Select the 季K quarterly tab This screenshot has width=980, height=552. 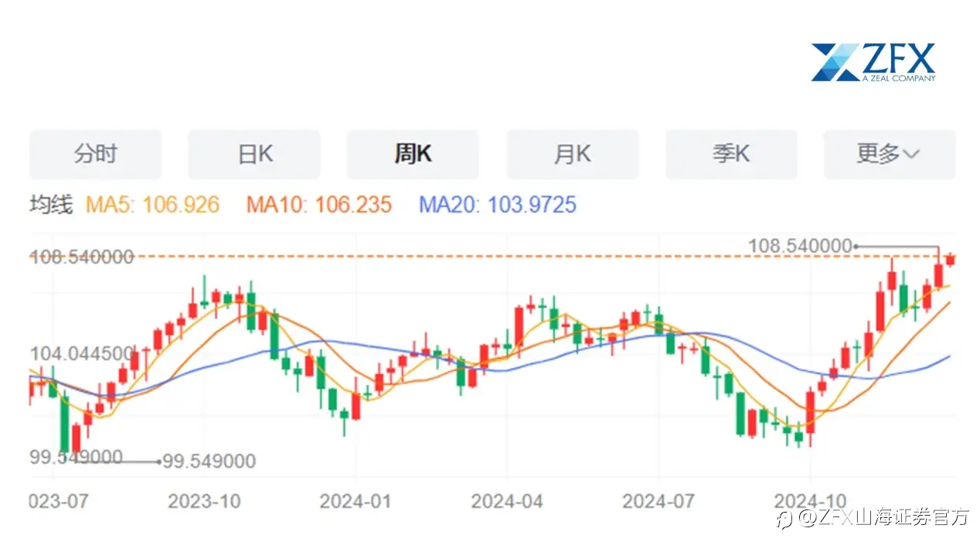point(731,154)
